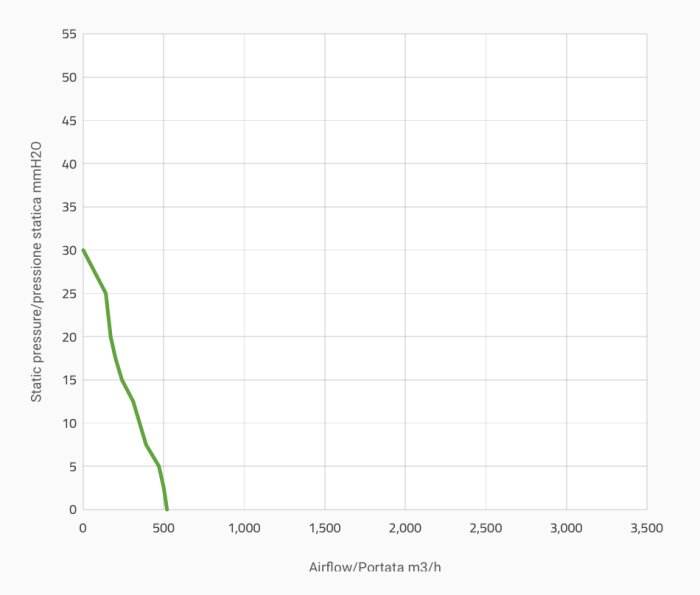Click the Airflow/Portata m3/h axis title

click(x=375, y=567)
